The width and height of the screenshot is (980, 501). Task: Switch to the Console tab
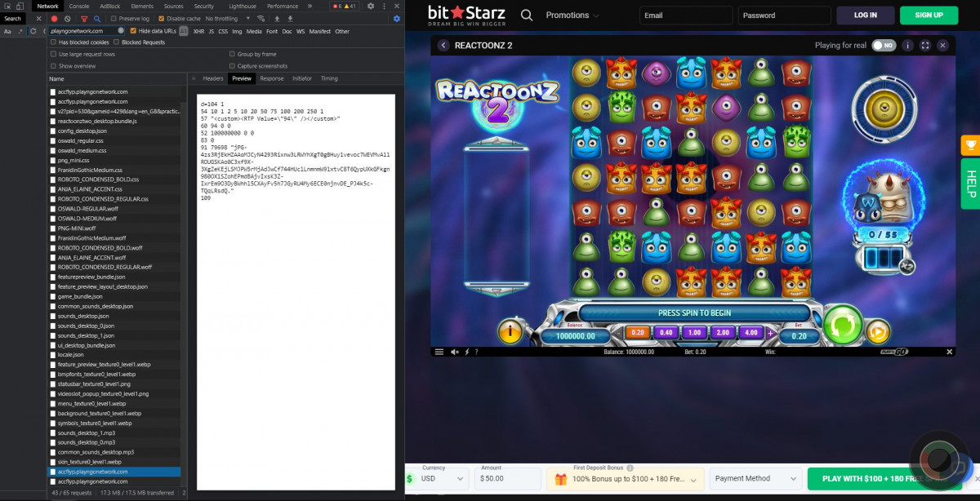click(x=79, y=6)
